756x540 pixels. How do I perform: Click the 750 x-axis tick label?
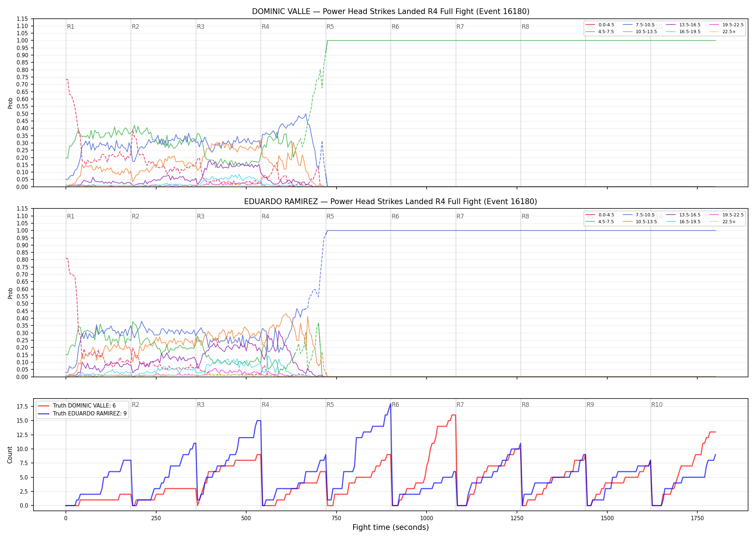pyautogui.click(x=336, y=518)
